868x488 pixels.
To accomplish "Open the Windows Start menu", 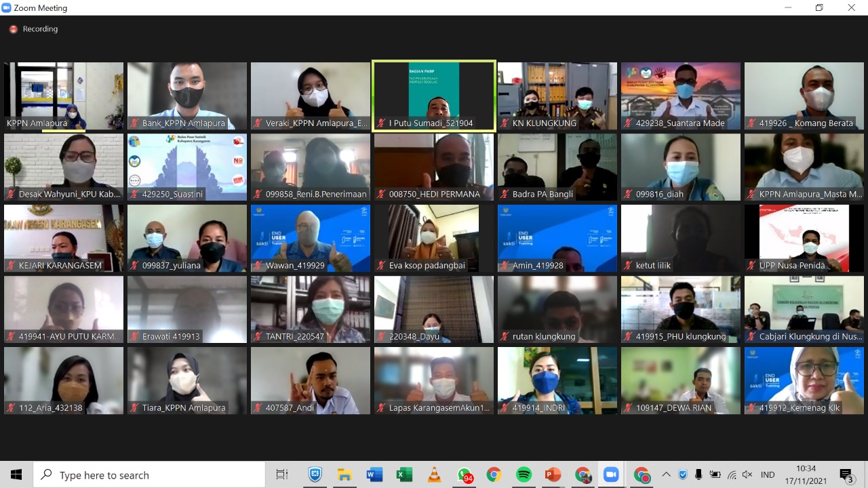I will pyautogui.click(x=16, y=474).
